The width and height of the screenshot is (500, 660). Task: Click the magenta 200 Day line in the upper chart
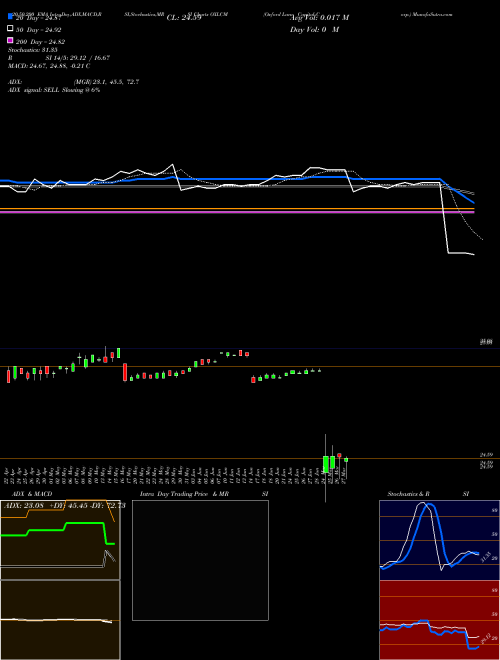(x=237, y=212)
